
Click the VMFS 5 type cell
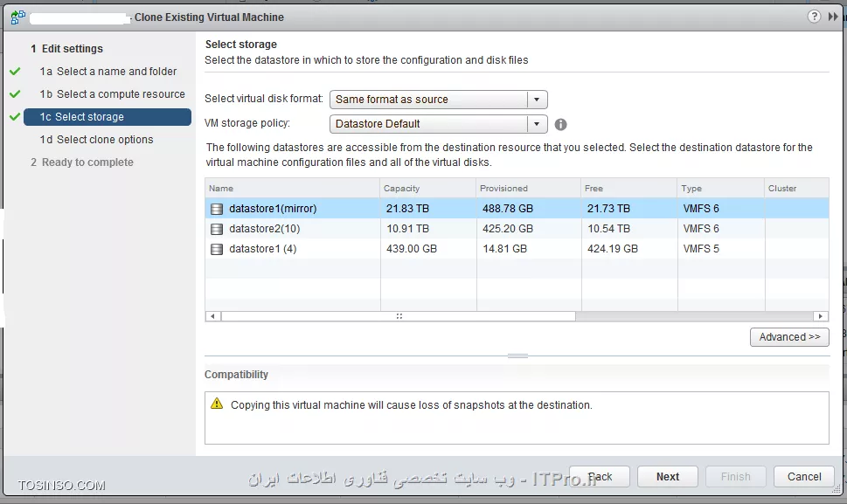[x=701, y=249]
